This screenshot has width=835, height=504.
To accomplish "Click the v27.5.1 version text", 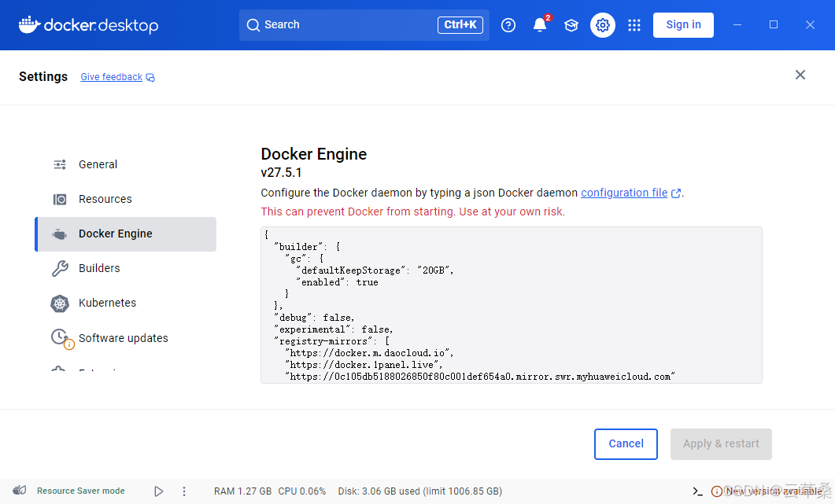I will point(281,173).
